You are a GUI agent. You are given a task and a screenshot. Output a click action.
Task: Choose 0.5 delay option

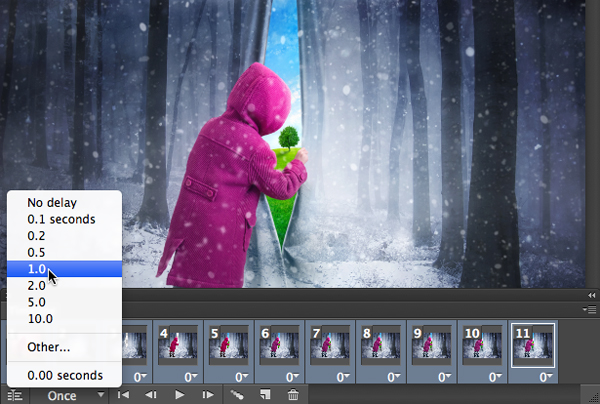coord(64,252)
